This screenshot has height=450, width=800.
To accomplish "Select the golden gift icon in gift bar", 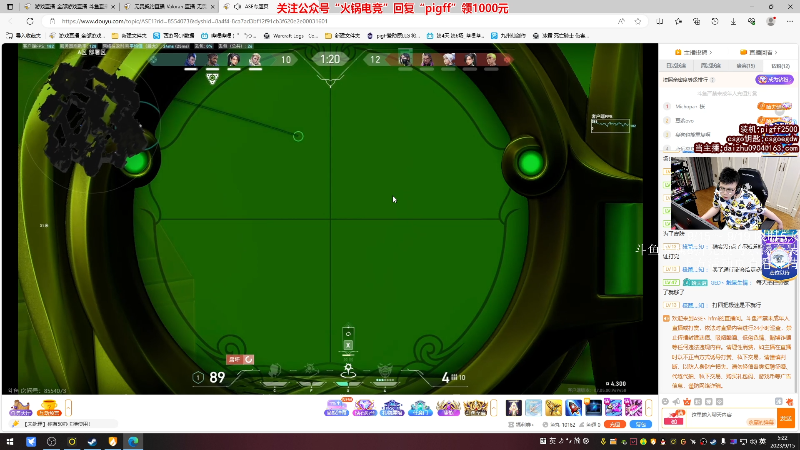I will click(x=554, y=408).
